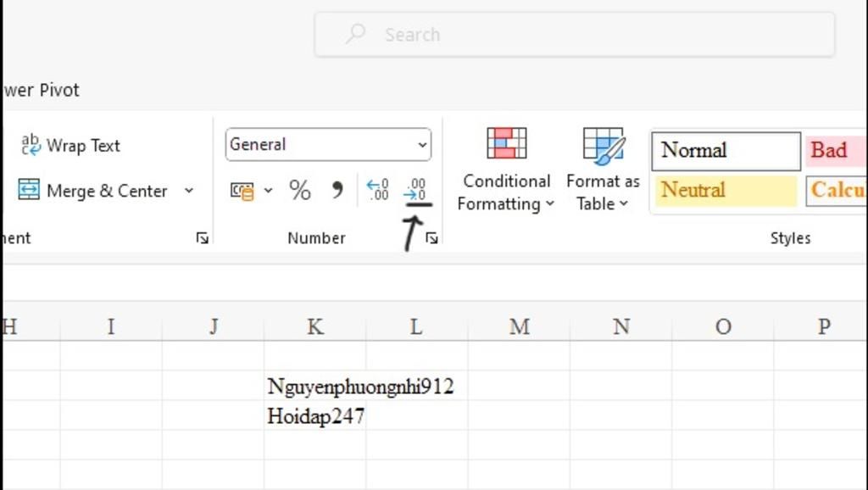Apply Percent Style formatting

[x=299, y=191]
